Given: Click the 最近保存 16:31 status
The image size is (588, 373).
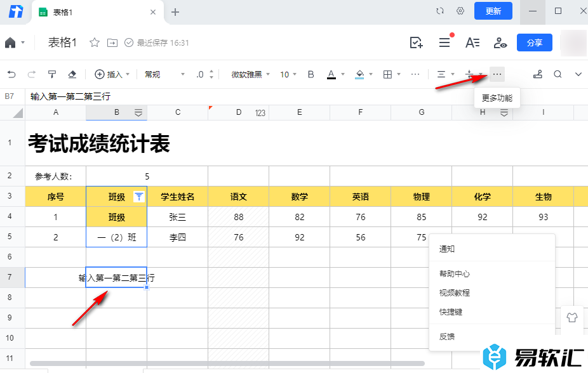Looking at the screenshot, I should point(163,43).
